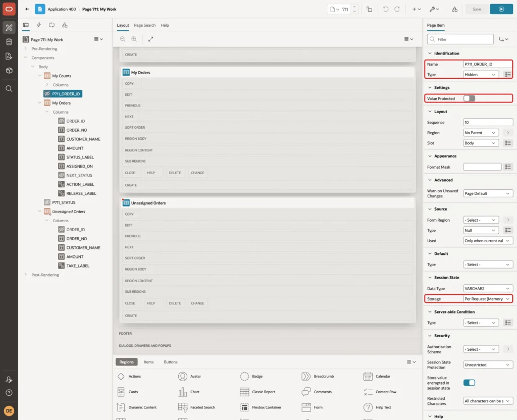
Task: Open the Shared Components tree tab icon
Action: click(65, 25)
